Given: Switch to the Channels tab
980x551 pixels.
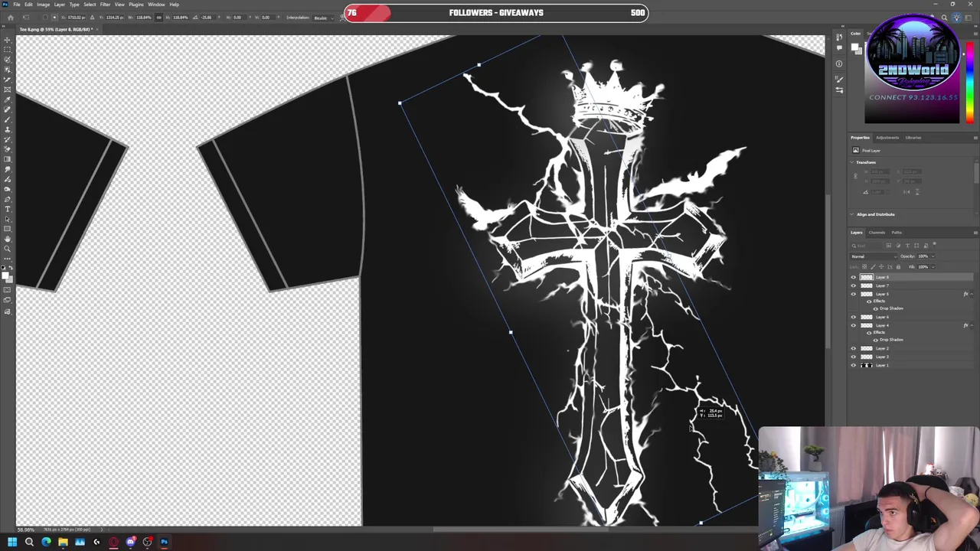Looking at the screenshot, I should (877, 233).
